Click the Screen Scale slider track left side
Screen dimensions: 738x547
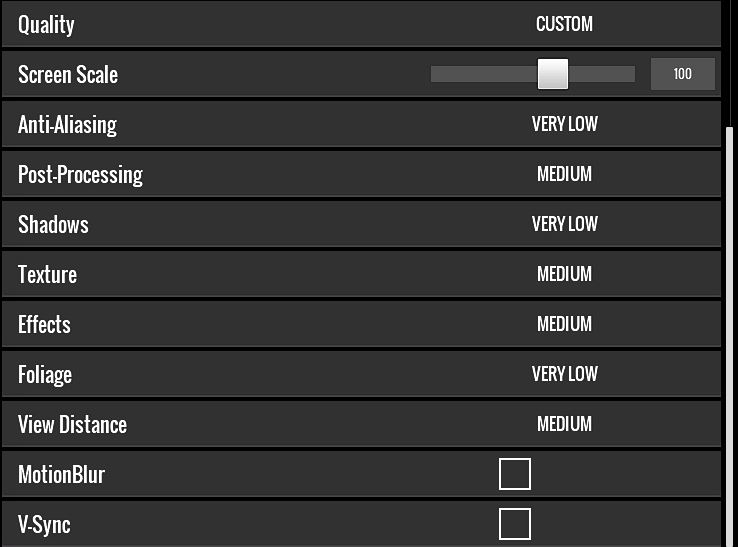pyautogui.click(x=470, y=74)
